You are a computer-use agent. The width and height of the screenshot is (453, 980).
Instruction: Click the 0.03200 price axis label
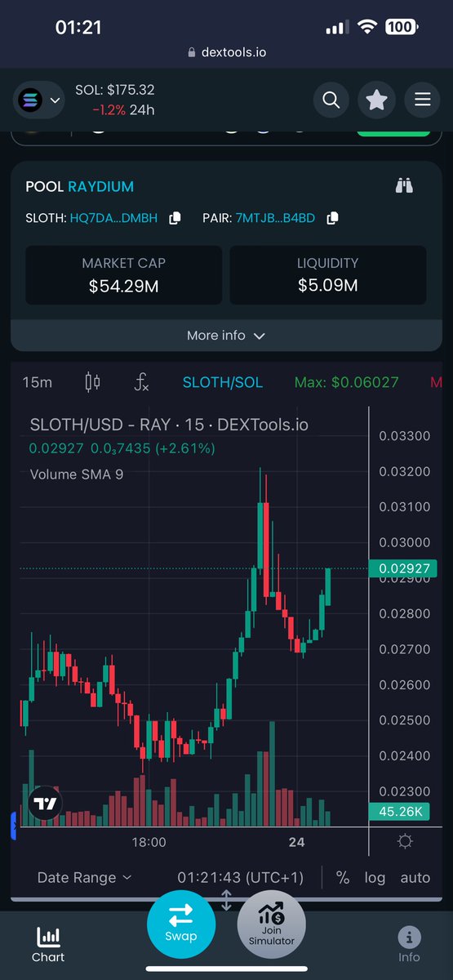[x=405, y=471]
